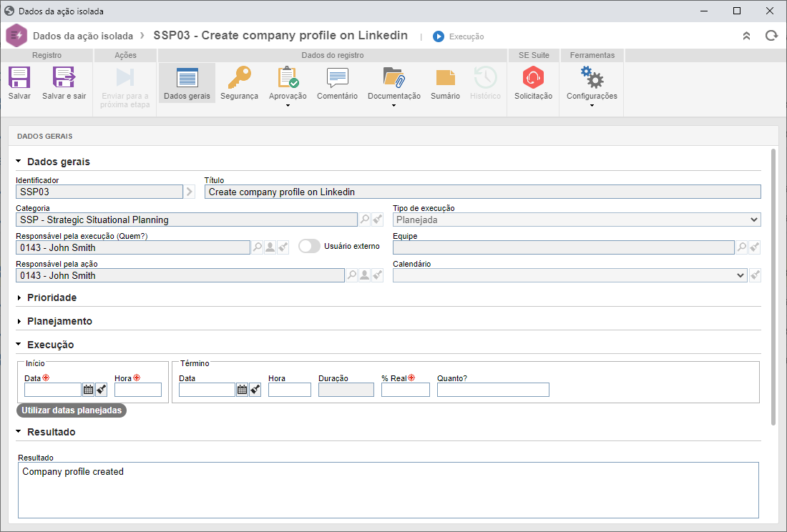Expand the Prioridade section
The image size is (787, 532).
19,297
